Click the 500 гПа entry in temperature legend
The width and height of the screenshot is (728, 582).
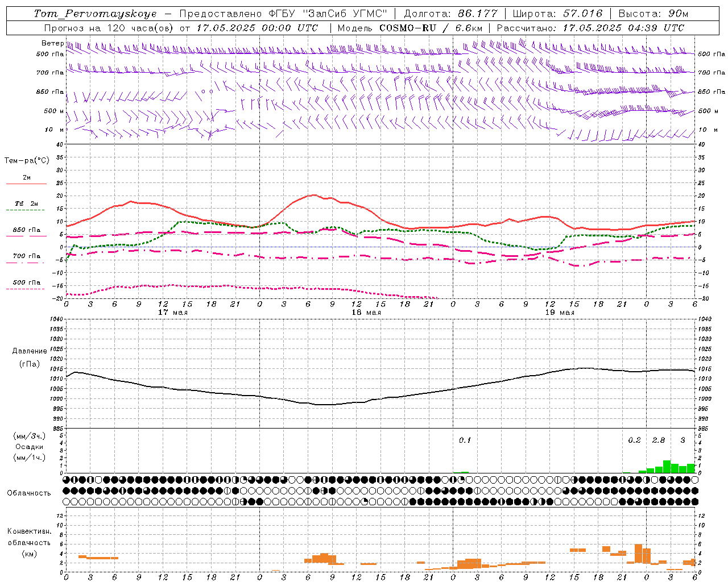click(27, 282)
